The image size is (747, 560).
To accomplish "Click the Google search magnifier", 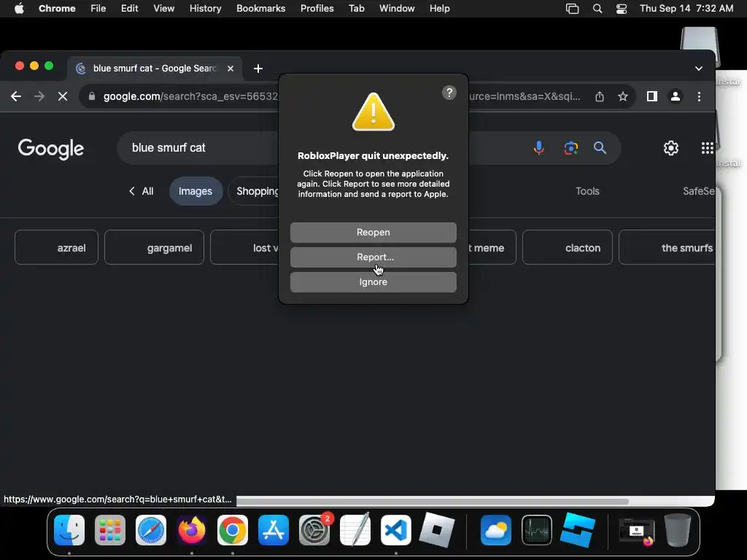I will (x=600, y=148).
